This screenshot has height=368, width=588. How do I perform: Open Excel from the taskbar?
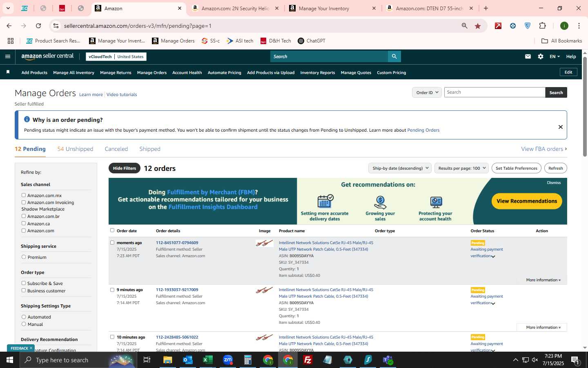tap(208, 360)
